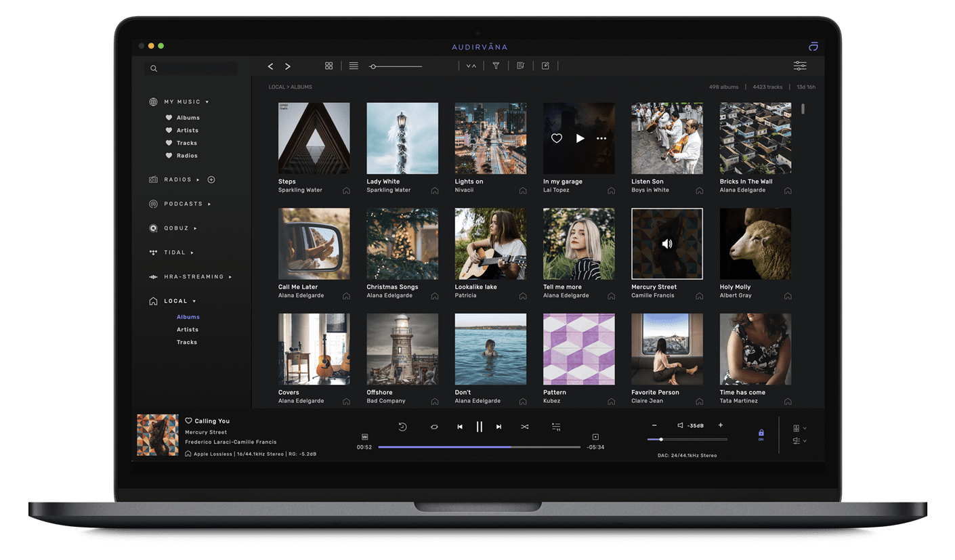The image size is (955, 560).
Task: Open the play queue list icon
Action: pyautogui.click(x=556, y=427)
